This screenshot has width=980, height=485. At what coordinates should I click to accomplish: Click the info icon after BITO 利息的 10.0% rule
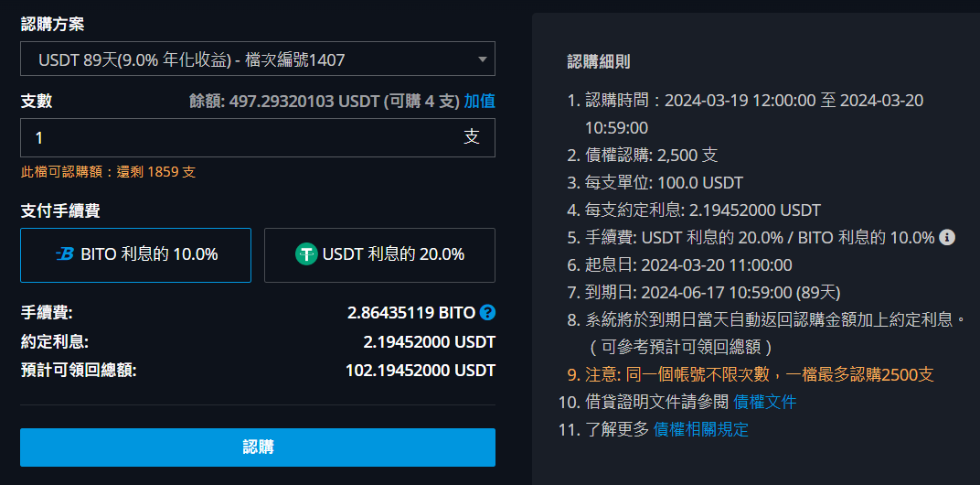(947, 237)
